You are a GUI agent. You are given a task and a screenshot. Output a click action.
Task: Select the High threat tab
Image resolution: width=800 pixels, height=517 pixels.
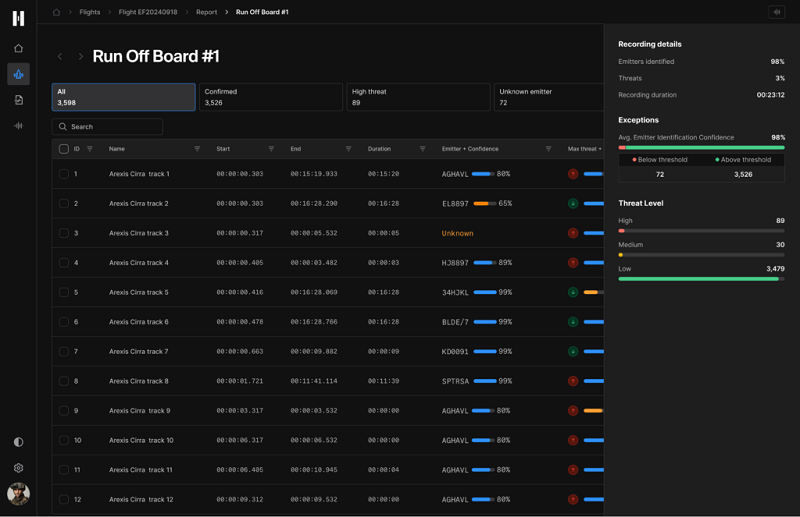click(x=418, y=97)
